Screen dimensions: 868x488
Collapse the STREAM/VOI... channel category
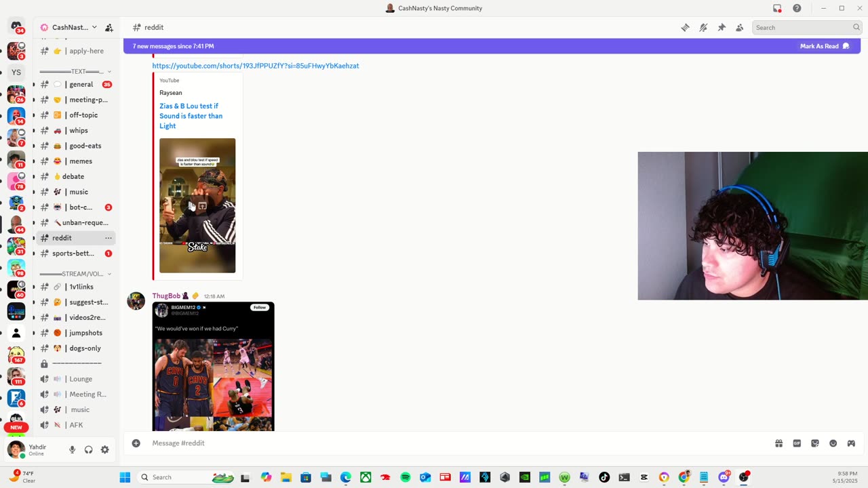[x=75, y=274]
